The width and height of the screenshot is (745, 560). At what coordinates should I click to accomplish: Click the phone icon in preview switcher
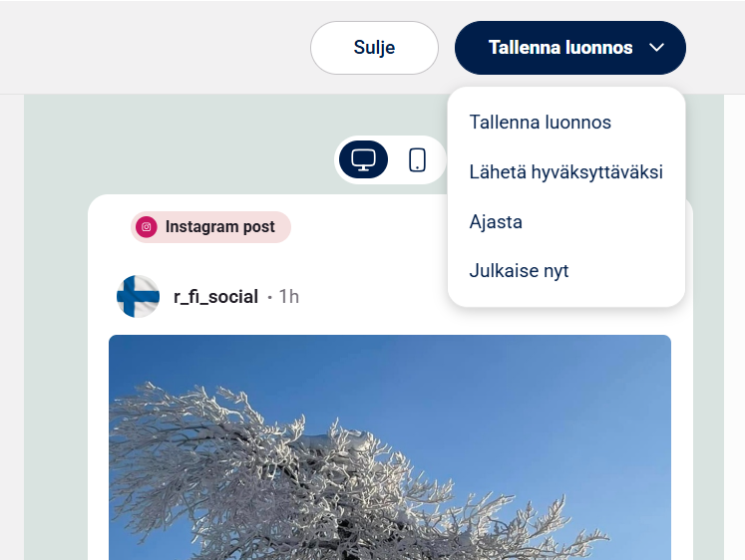[417, 160]
